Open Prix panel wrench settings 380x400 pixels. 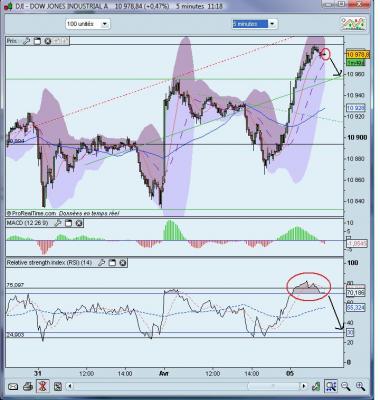click(26, 41)
